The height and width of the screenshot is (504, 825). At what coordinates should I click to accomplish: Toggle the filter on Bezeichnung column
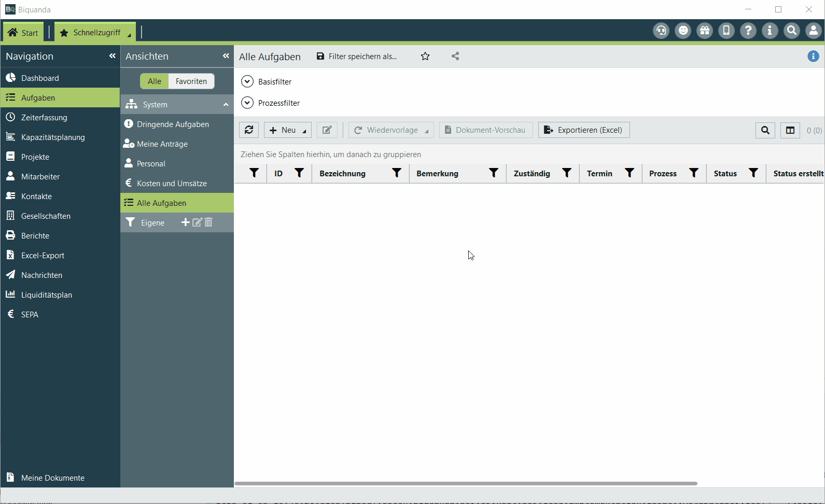tap(397, 173)
